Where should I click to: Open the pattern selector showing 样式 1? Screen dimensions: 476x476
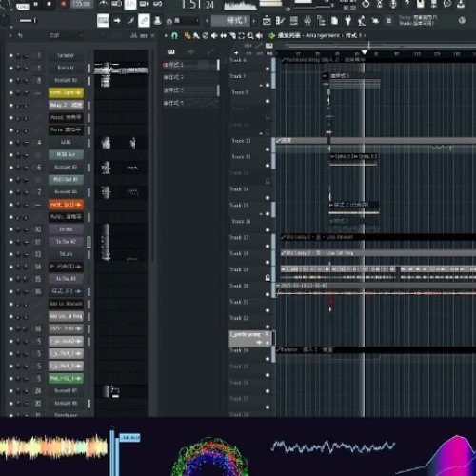(231, 21)
